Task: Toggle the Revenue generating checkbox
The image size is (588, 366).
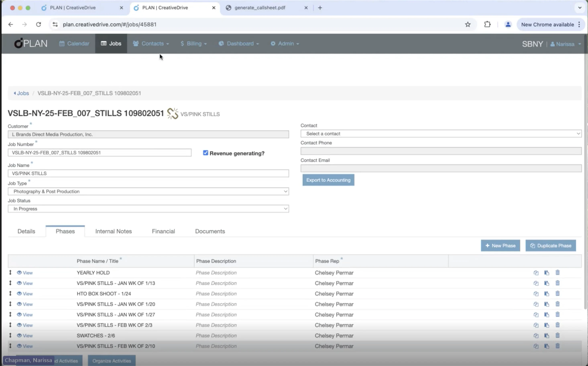Action: coord(205,153)
